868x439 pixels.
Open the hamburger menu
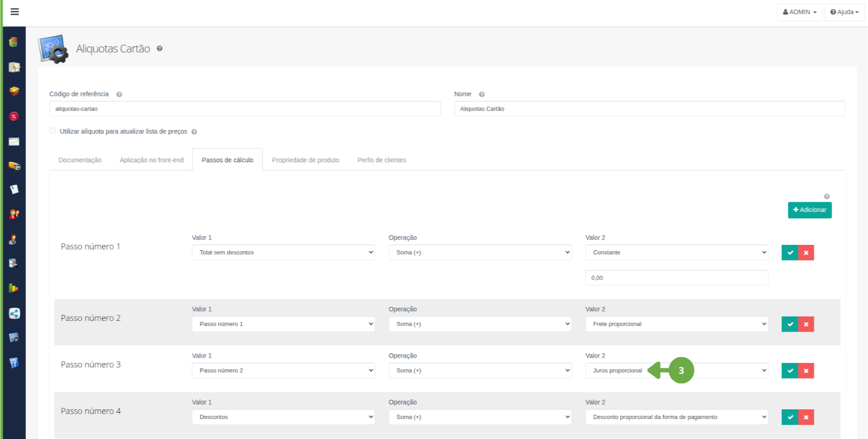[15, 12]
